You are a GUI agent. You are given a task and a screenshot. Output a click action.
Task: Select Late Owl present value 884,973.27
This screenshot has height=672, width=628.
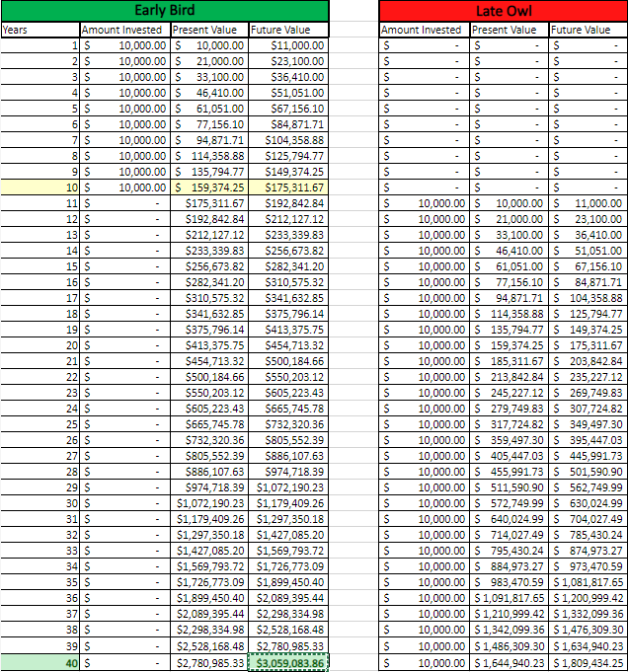[510, 566]
